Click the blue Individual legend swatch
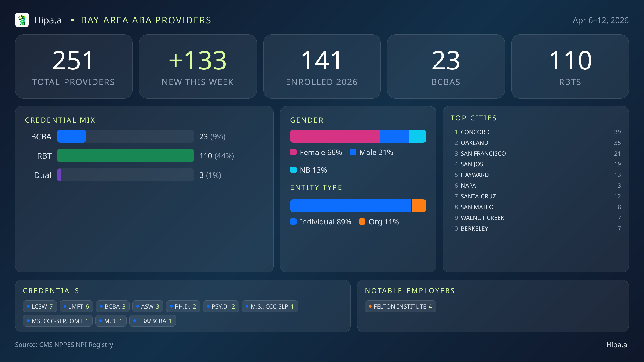The image size is (644, 362). (293, 221)
